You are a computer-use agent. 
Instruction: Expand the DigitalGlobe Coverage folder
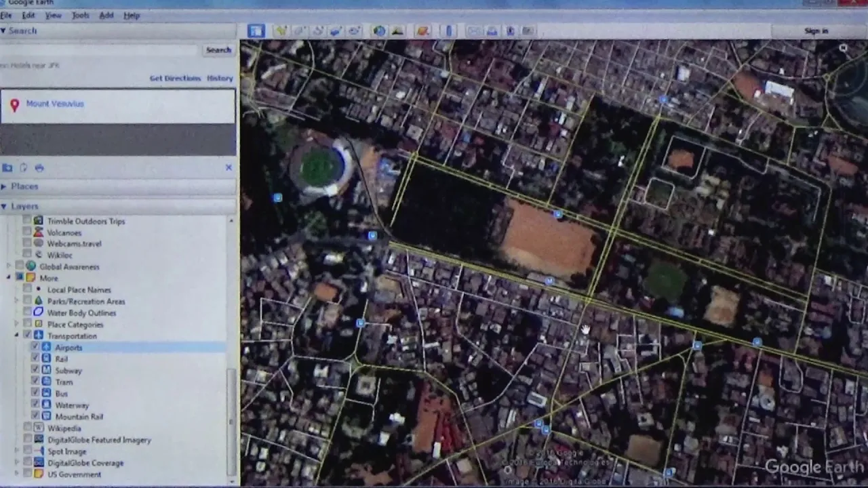pyautogui.click(x=17, y=463)
